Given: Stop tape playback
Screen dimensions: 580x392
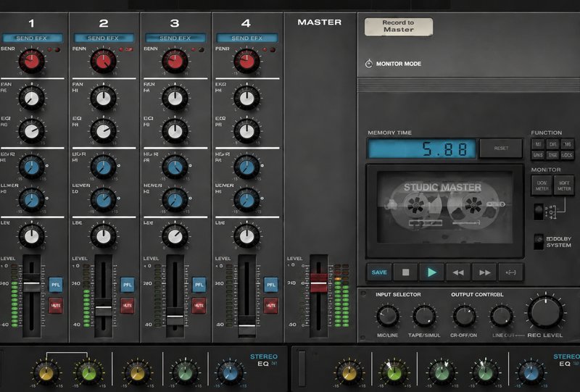Looking at the screenshot, I should (405, 272).
